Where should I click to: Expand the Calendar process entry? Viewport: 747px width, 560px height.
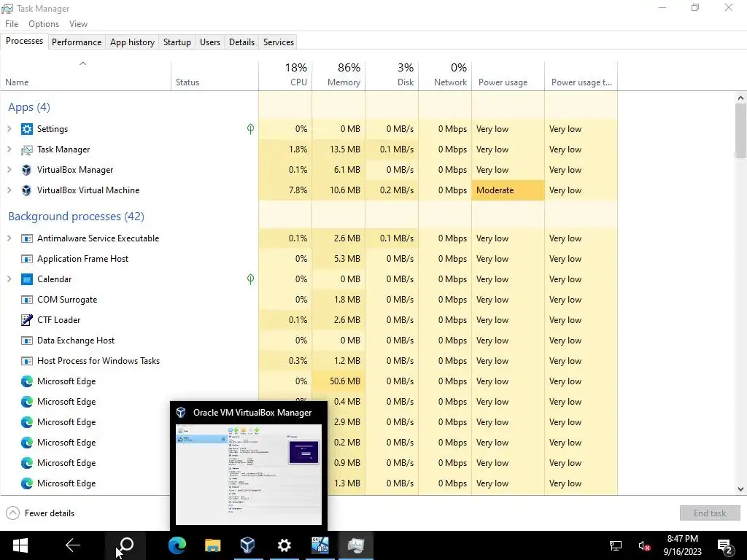pos(9,279)
